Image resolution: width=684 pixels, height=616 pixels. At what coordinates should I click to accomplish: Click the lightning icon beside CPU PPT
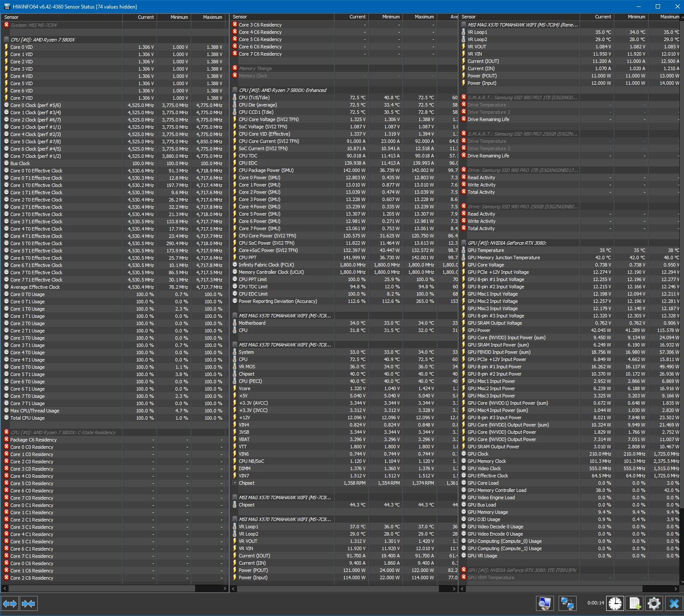pos(235,258)
